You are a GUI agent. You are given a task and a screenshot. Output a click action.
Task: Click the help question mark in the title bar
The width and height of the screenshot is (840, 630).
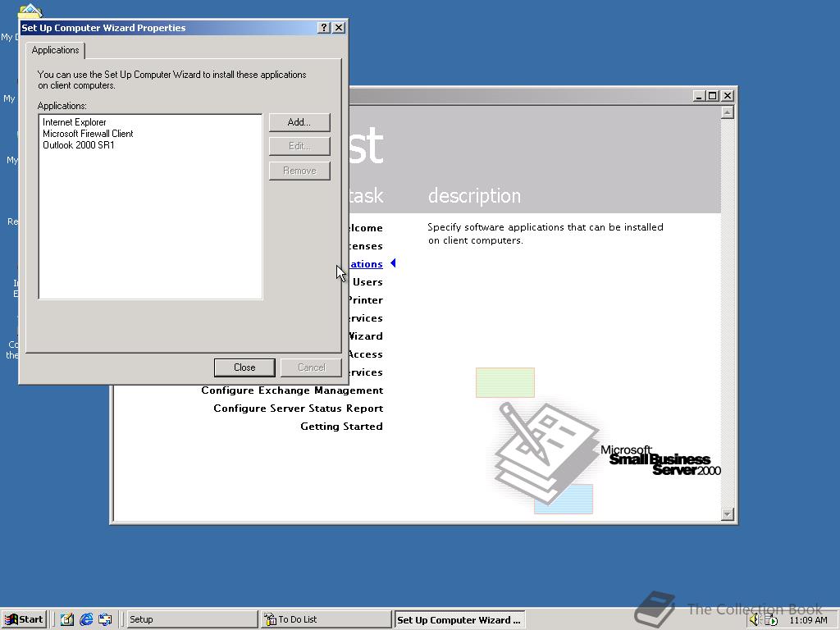click(323, 28)
